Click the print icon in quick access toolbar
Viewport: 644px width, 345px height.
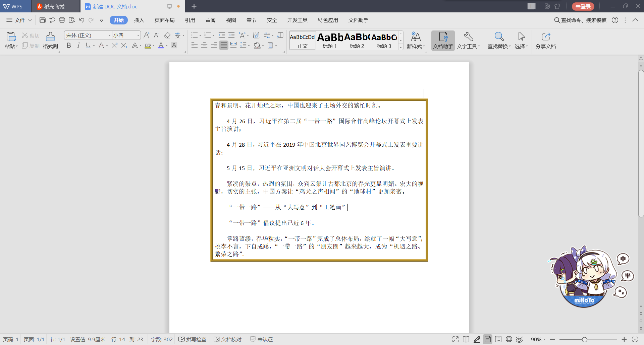click(62, 20)
